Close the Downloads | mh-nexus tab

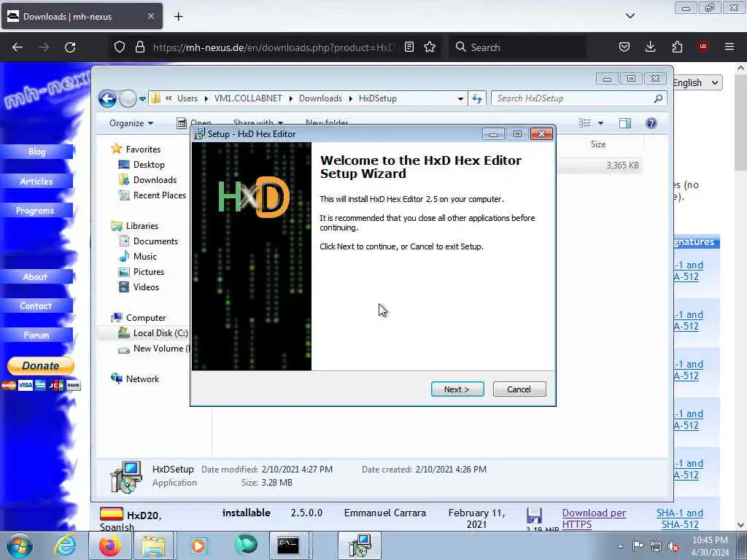click(150, 16)
